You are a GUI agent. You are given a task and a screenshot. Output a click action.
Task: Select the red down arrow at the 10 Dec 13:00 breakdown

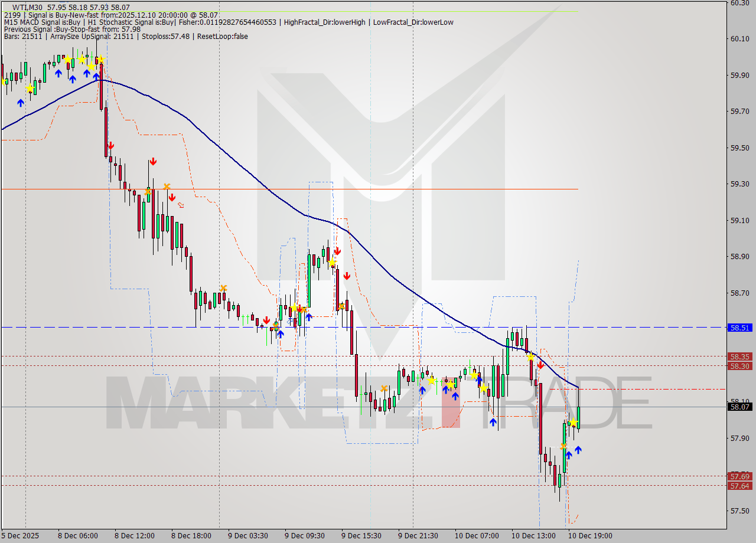click(x=540, y=365)
